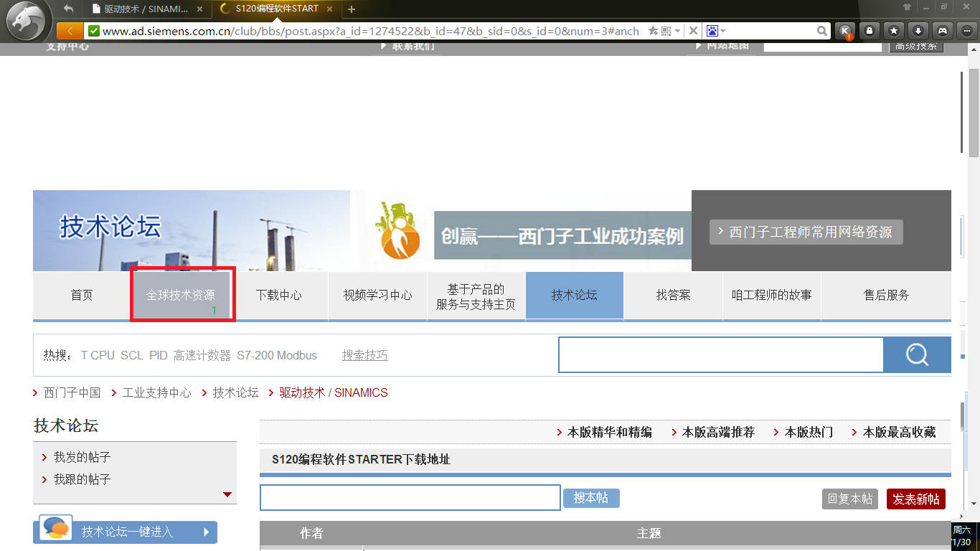Open address bar dropdown arrow
The image size is (980, 551).
(678, 32)
